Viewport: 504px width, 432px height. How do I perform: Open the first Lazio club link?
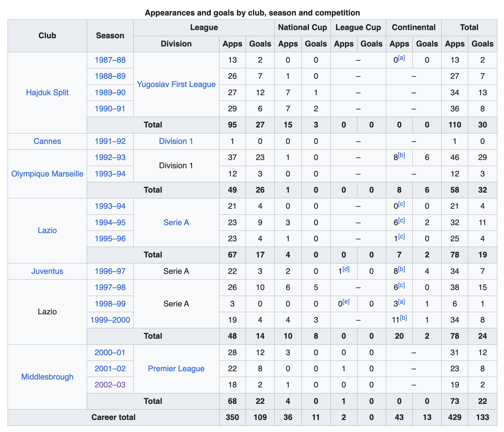pos(47,231)
